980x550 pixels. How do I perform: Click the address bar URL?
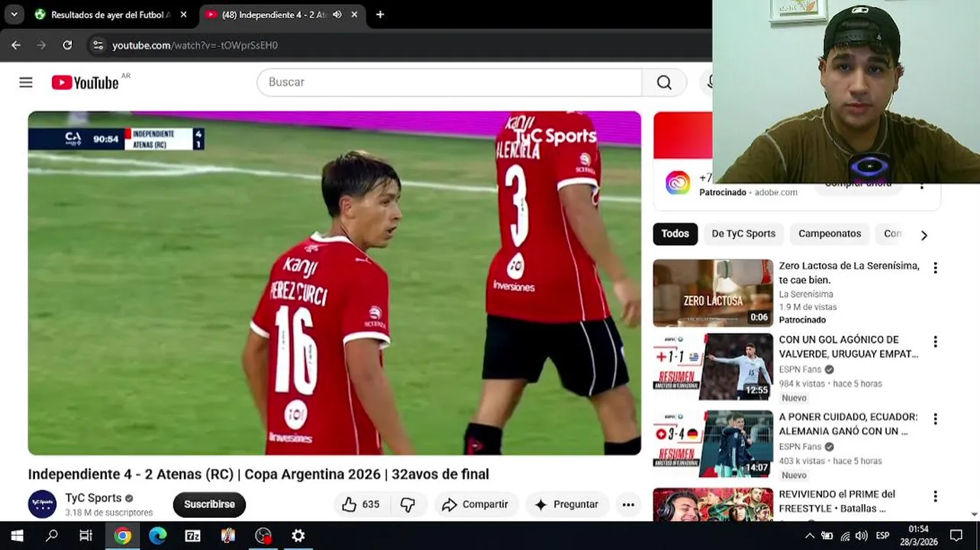(195, 45)
